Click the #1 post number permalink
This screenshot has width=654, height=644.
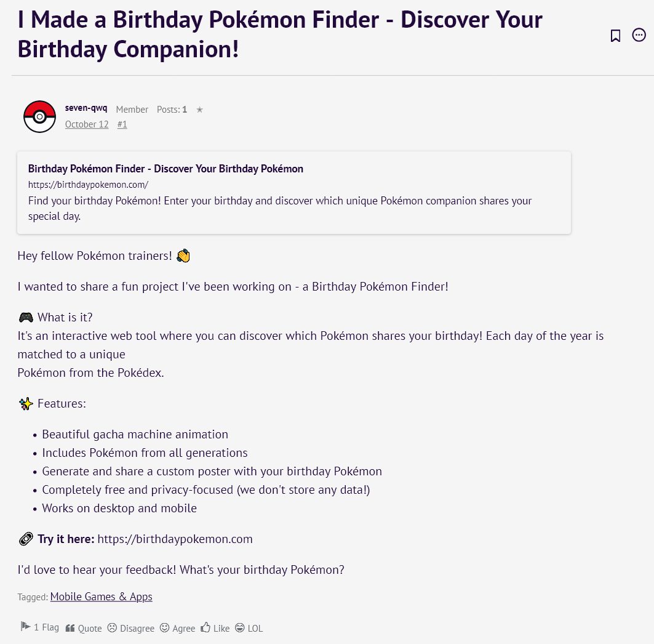click(x=122, y=124)
